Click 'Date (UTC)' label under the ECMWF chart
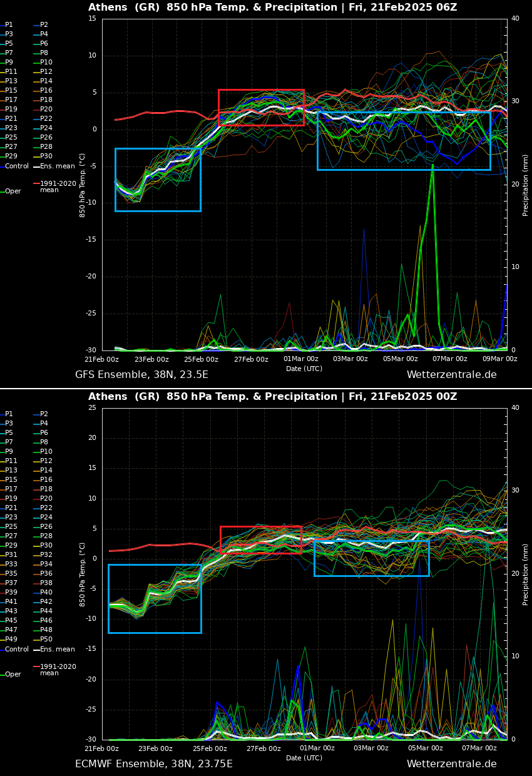 tap(304, 758)
